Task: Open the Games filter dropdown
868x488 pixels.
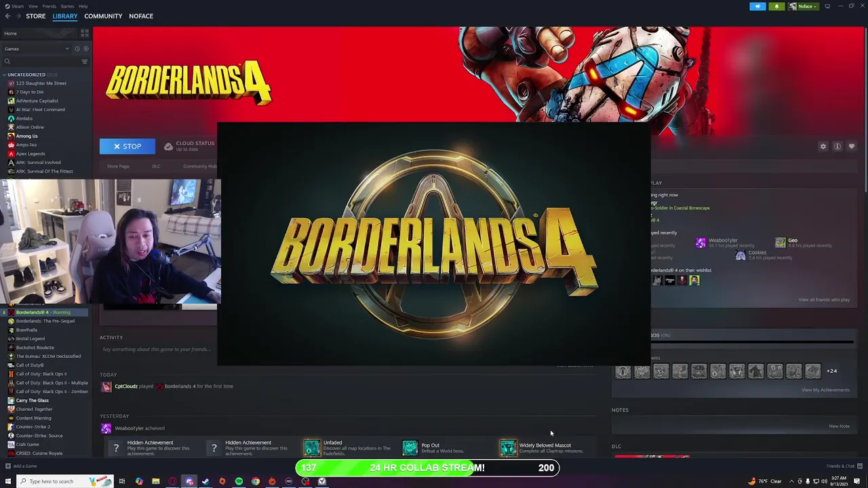Action: pyautogui.click(x=37, y=49)
